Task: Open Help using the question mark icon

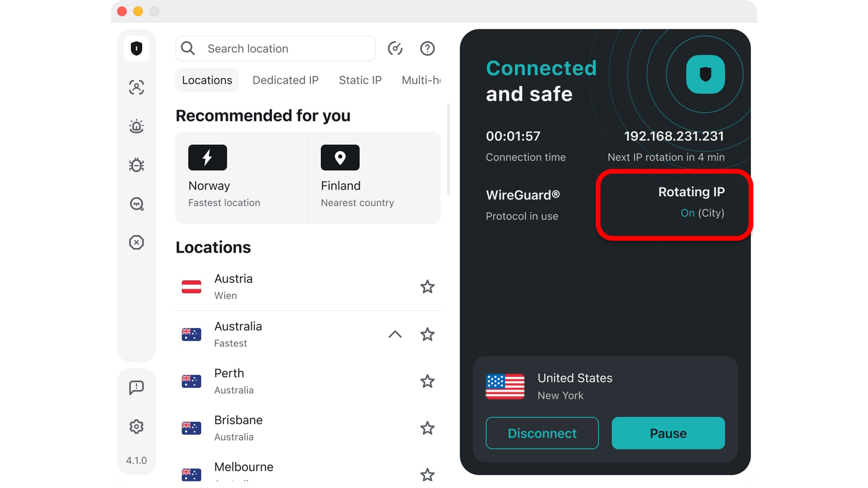Action: [x=427, y=48]
